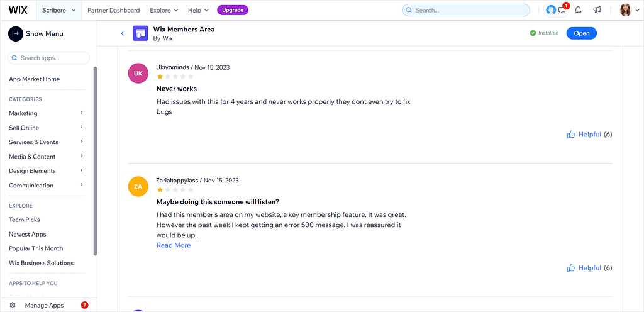Mark the Zariahappylass review as Helpful

pyautogui.click(x=589, y=268)
